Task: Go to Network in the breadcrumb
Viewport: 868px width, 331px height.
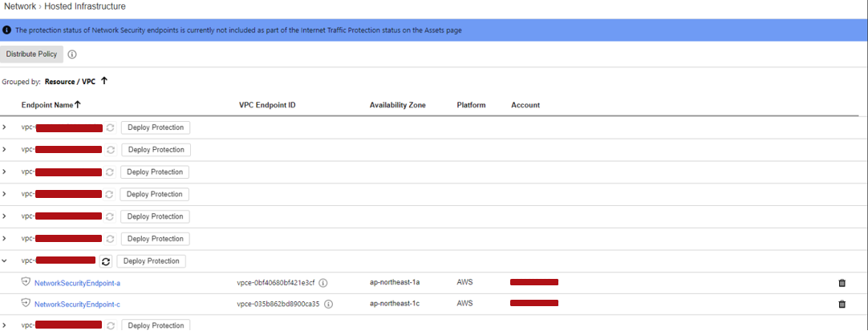Action: 20,6
